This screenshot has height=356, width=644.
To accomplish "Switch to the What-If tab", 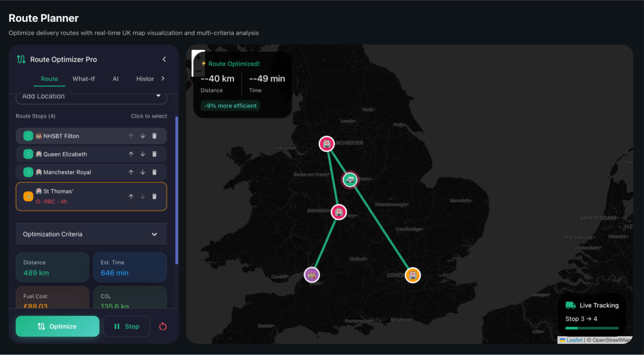I will coord(84,79).
